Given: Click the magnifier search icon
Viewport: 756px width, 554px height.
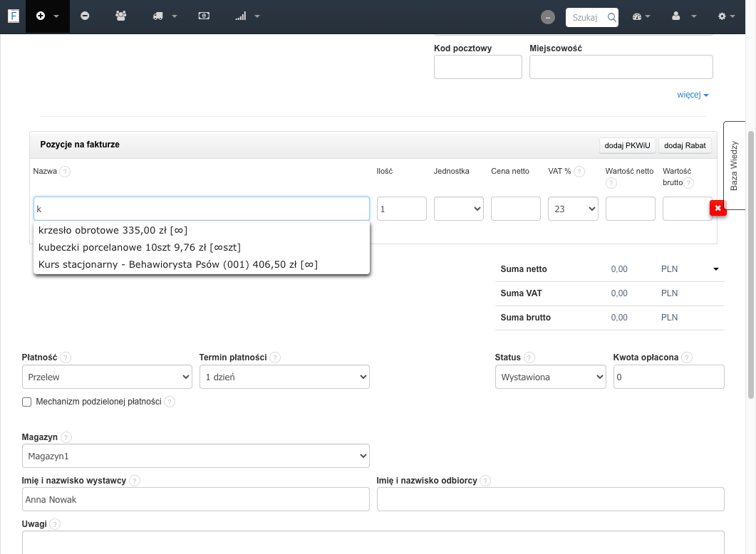Looking at the screenshot, I should (x=611, y=17).
